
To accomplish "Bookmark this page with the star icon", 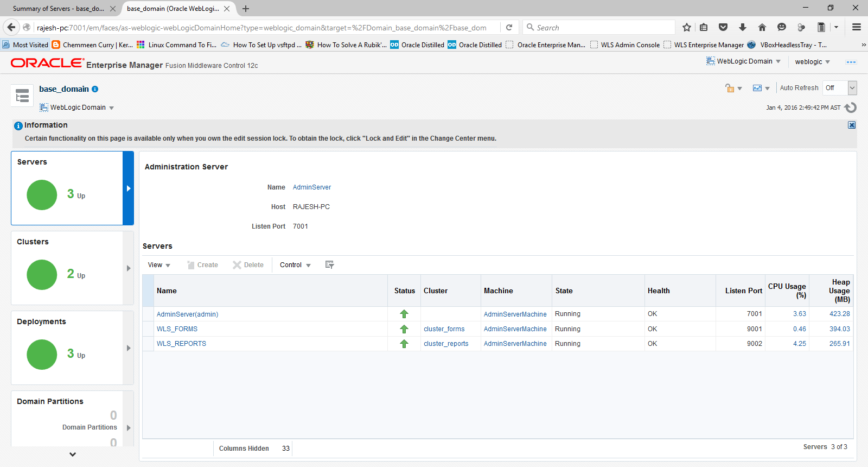I will click(x=687, y=28).
